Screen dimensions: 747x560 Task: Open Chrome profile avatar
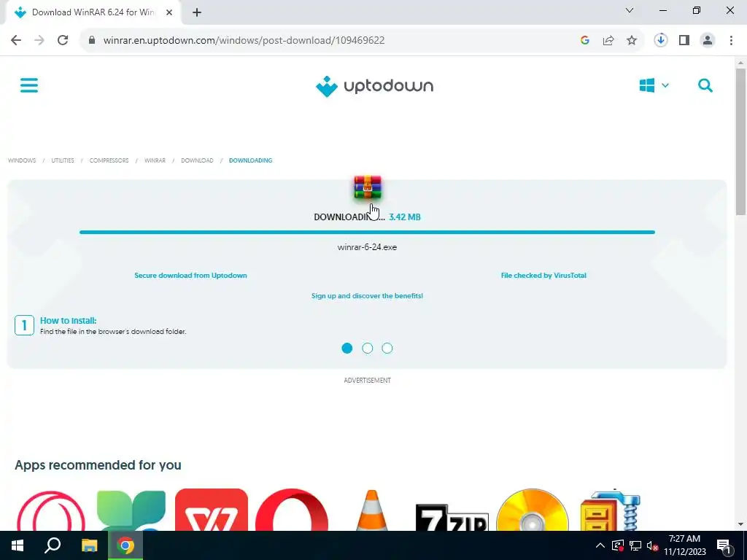[708, 41]
